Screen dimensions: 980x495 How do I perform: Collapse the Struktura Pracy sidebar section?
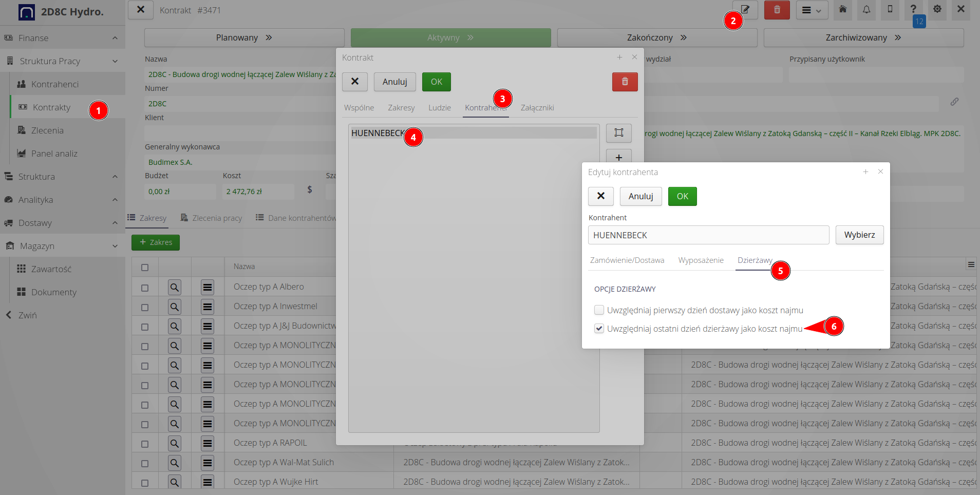(115, 61)
